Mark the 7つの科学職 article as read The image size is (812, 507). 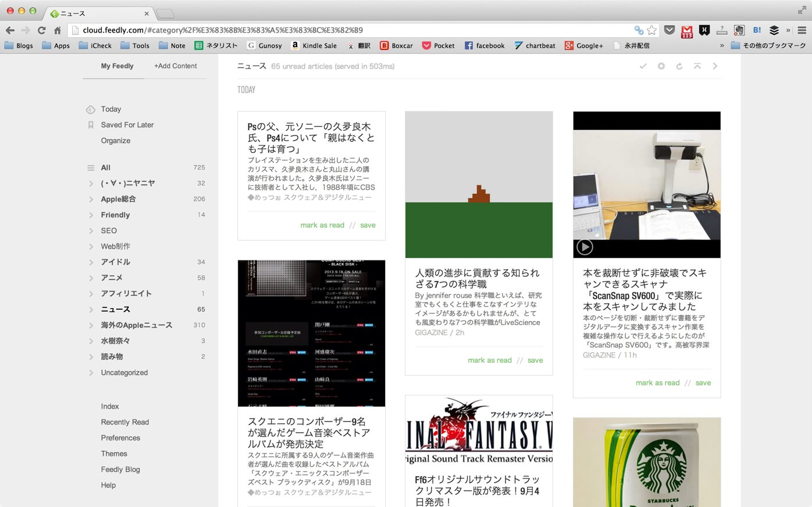490,360
